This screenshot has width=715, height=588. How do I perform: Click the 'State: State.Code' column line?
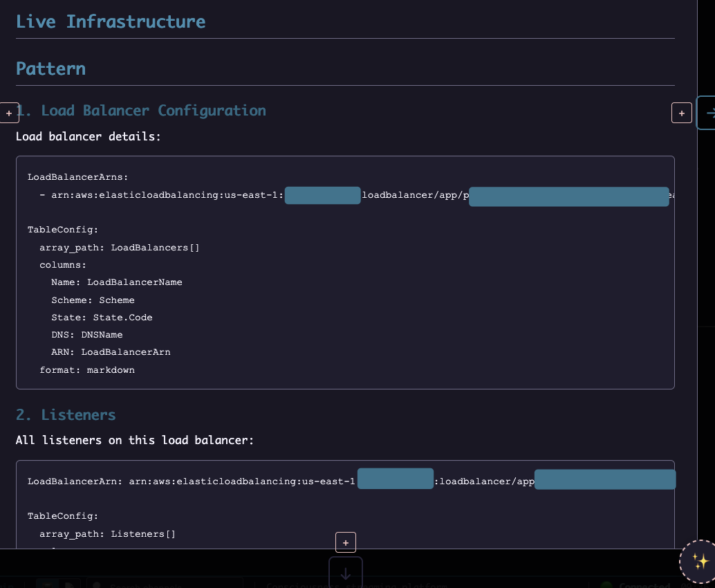tap(102, 318)
